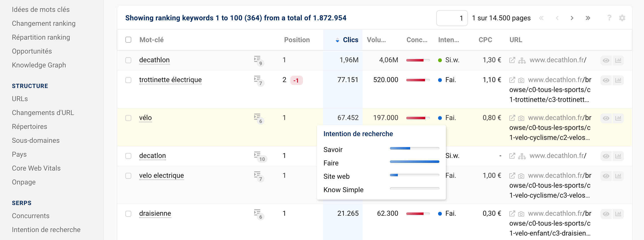Check the velo electrique row checkbox
The image size is (644, 240).
pyautogui.click(x=128, y=176)
